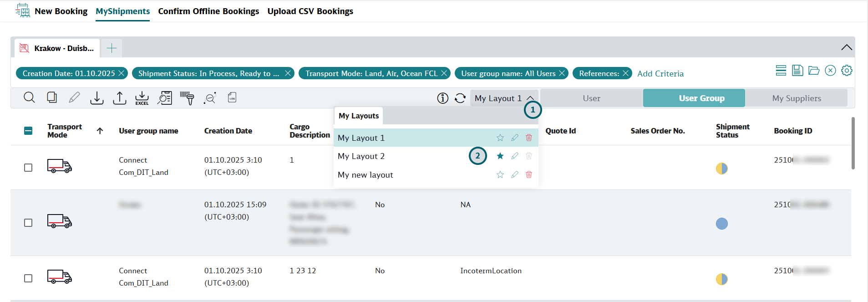The height and width of the screenshot is (302, 868).
Task: Collapse the search criteria panel chevron
Action: (x=846, y=48)
